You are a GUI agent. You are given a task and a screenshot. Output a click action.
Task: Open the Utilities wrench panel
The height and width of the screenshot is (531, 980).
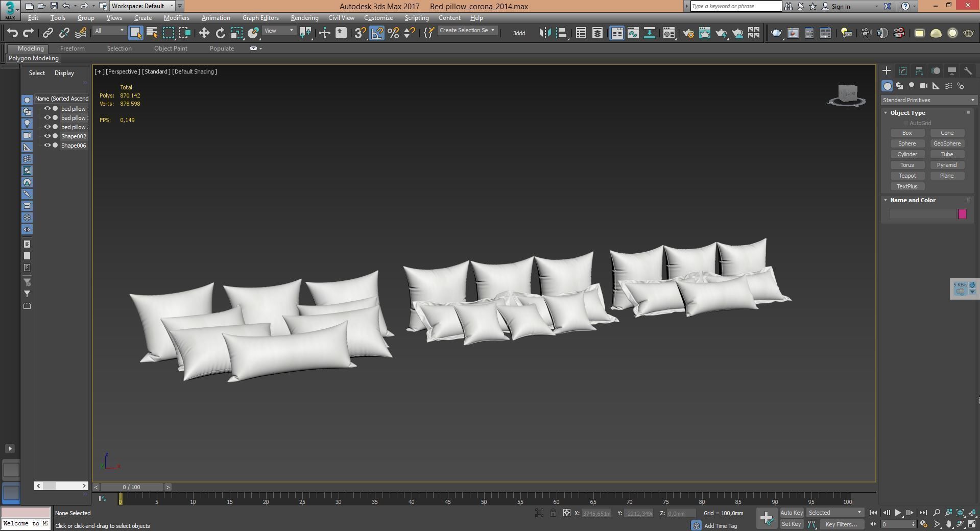coord(968,71)
